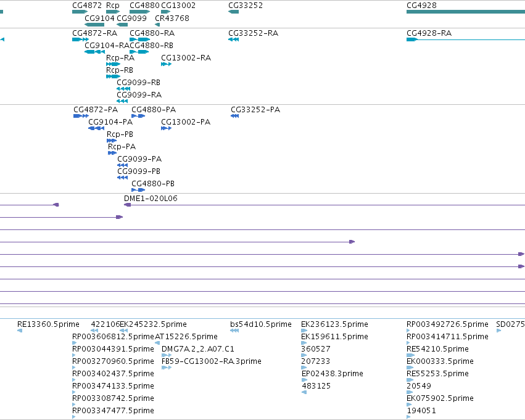Screen dimensions: 525x420
Task: Select the CG13002 gene arrow glyph
Action: point(166,12)
